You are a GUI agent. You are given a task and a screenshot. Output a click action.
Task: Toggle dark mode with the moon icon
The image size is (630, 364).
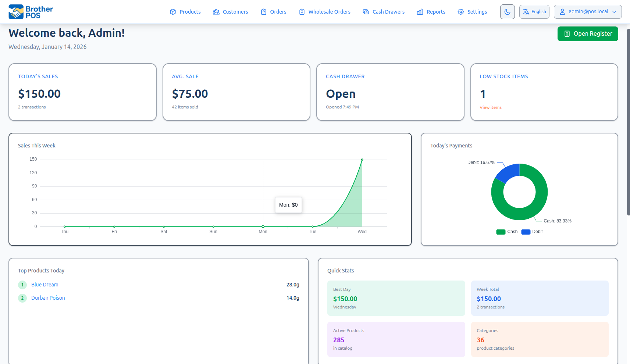click(507, 11)
